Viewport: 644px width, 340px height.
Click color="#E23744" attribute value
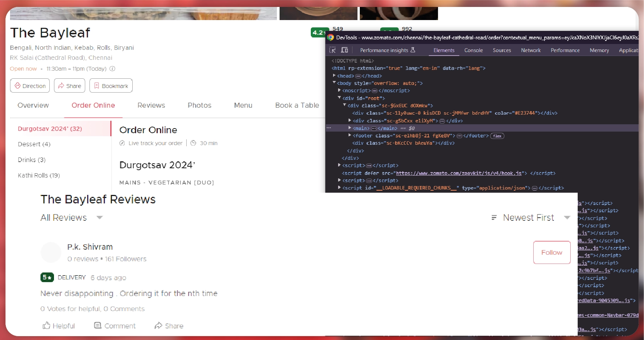point(525,113)
